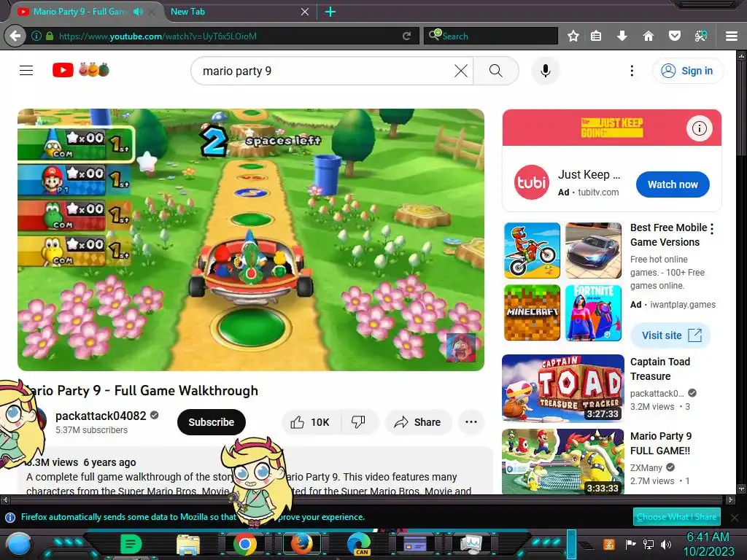
Task: Open Captain Toad Treasure video title
Action: click(659, 369)
